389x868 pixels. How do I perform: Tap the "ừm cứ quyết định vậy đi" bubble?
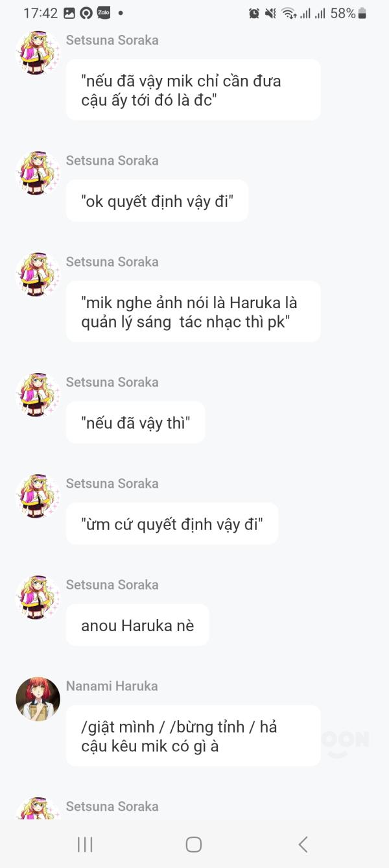tap(172, 524)
